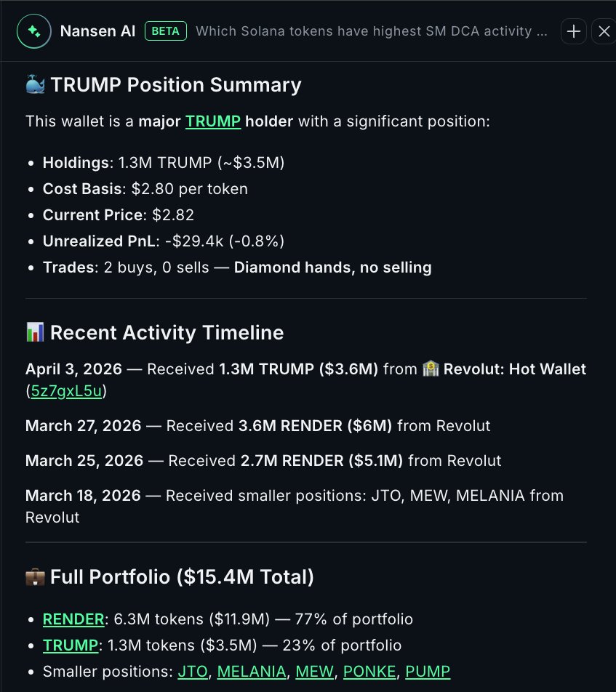Click the green BETA badge
The height and width of the screenshot is (692, 616).
[167, 31]
